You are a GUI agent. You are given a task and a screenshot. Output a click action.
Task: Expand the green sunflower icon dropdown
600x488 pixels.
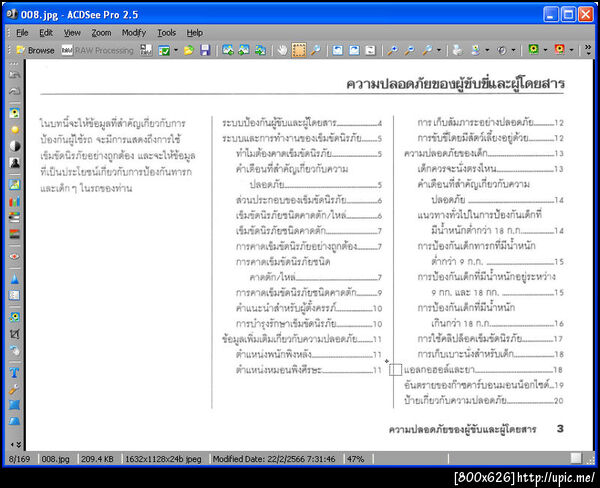click(545, 50)
